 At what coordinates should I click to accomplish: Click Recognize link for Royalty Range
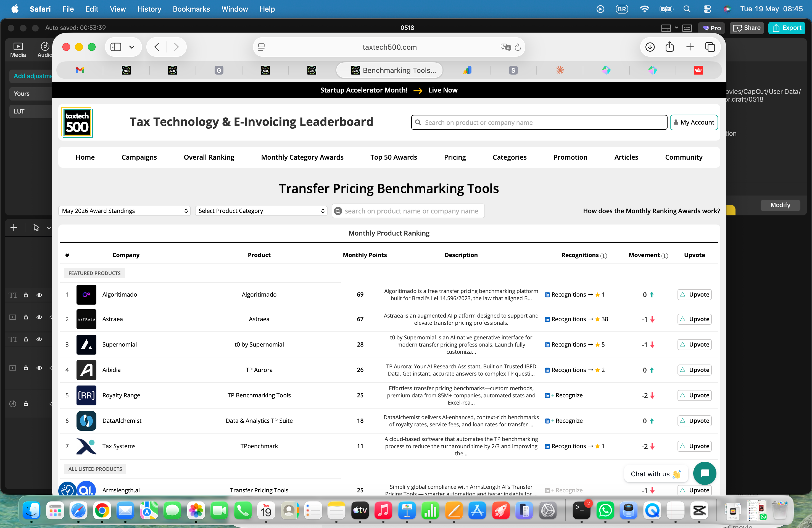click(x=564, y=395)
